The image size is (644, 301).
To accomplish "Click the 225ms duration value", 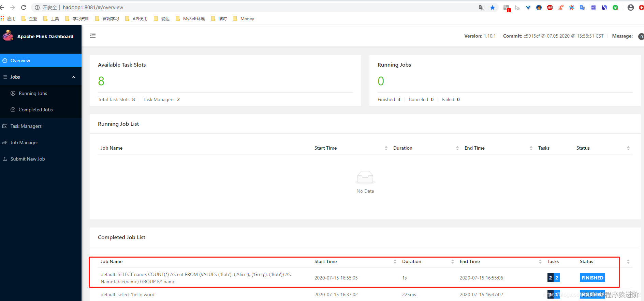I will (409, 295).
